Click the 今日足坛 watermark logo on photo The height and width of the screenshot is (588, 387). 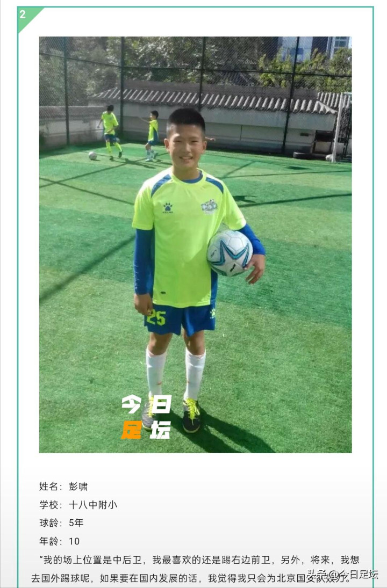(x=146, y=417)
